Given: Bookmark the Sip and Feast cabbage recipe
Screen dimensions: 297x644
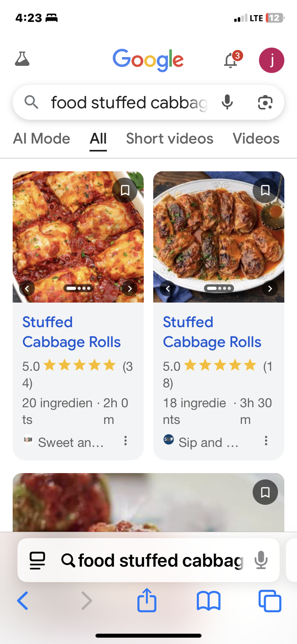Looking at the screenshot, I should click(x=265, y=190).
